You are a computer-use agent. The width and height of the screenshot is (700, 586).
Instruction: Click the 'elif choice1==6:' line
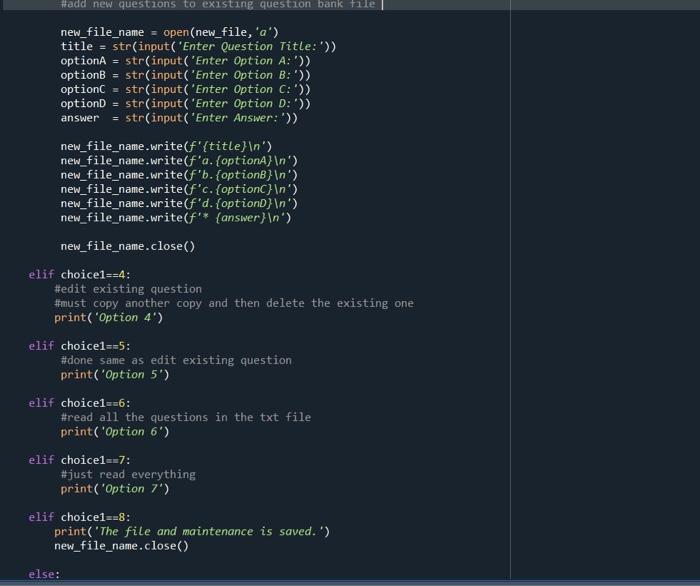point(79,403)
